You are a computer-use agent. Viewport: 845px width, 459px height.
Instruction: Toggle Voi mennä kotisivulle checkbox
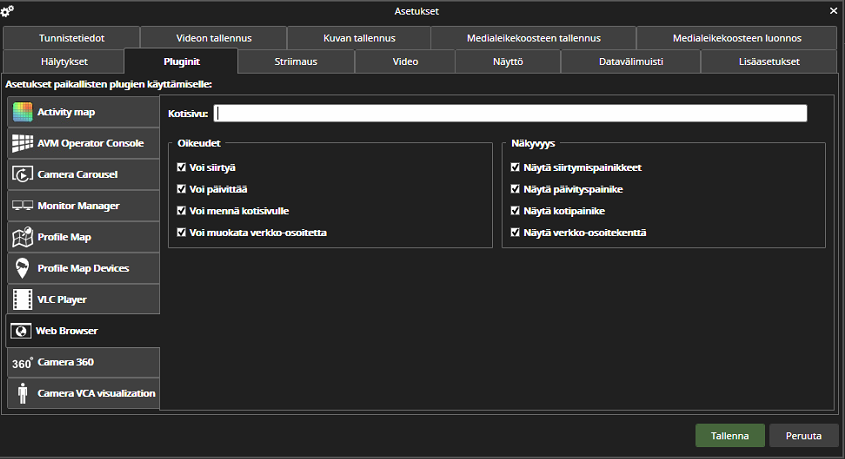point(182,211)
